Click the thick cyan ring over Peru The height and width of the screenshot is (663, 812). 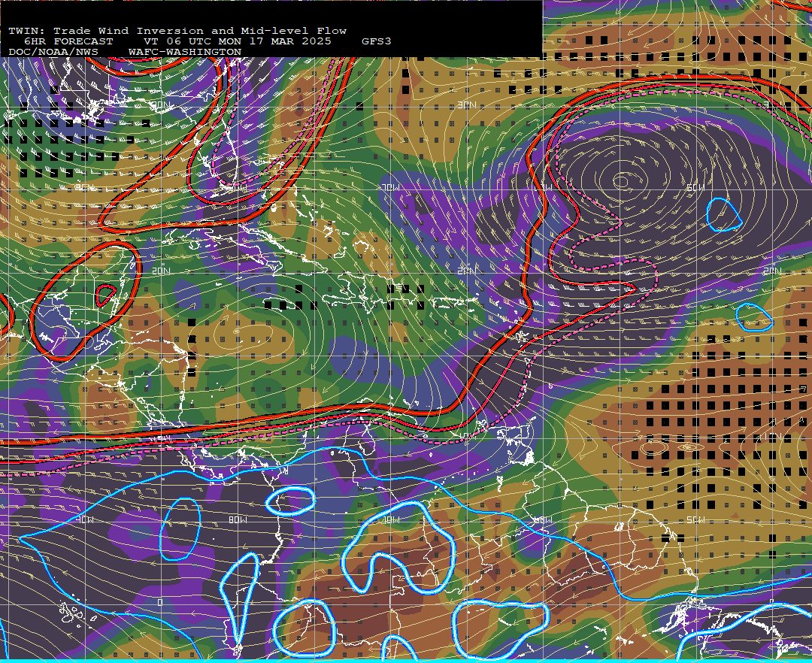304,628
